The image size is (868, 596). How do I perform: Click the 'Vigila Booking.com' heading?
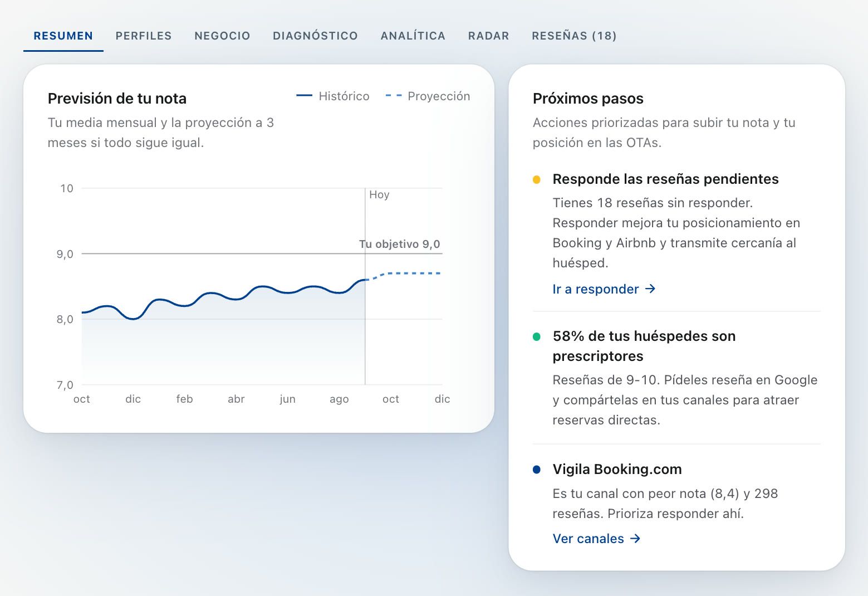(617, 469)
